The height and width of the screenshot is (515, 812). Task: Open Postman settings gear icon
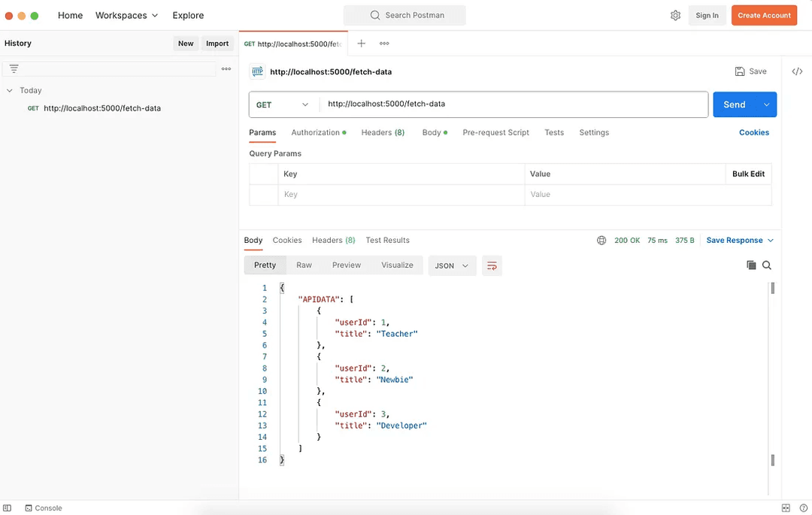[x=675, y=16]
